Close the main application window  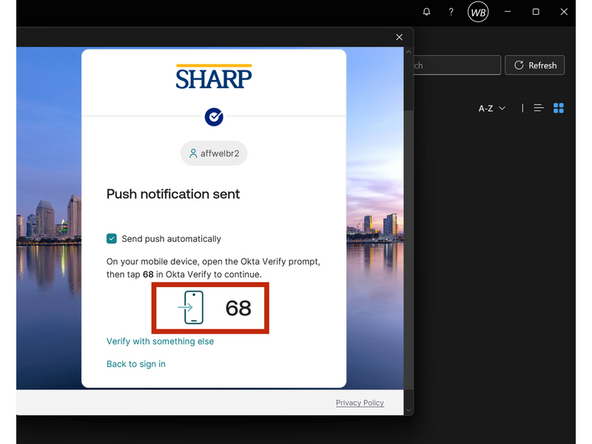point(564,12)
